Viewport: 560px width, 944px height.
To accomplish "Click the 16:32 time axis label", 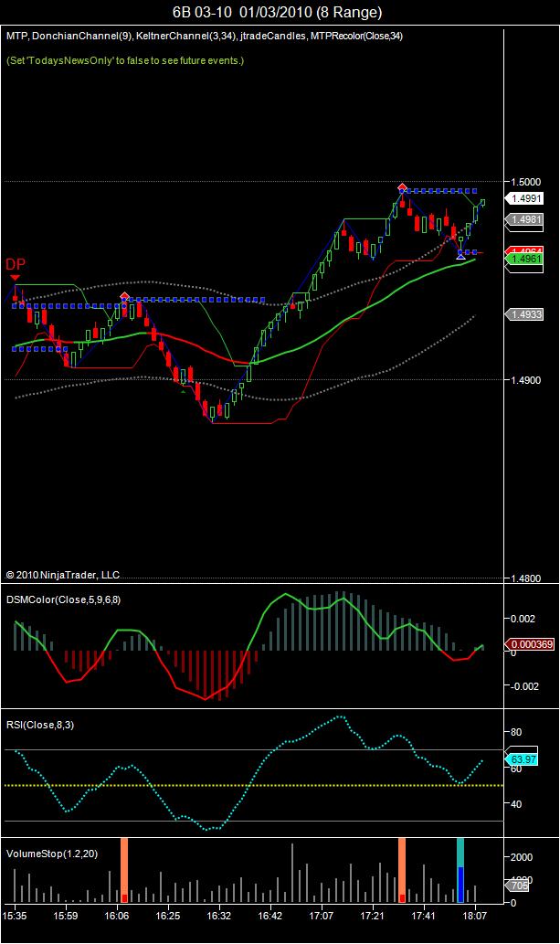I will [x=218, y=916].
